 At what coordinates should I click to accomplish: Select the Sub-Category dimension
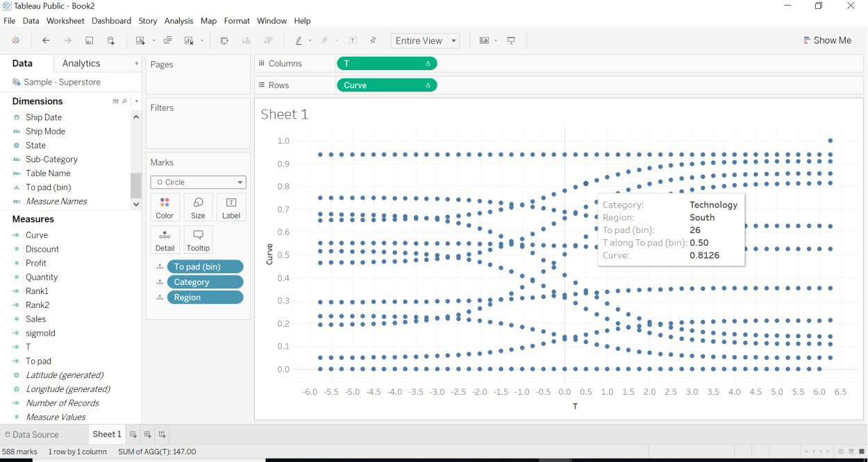(x=51, y=159)
